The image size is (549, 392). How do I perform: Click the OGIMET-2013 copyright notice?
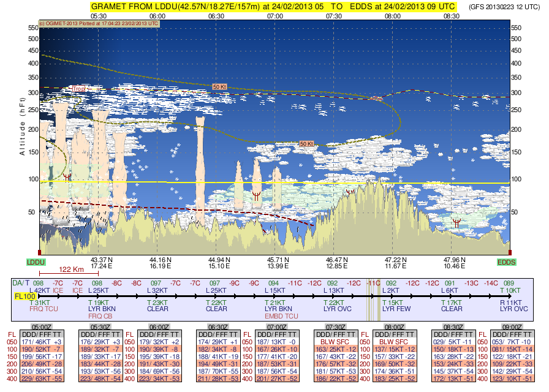click(x=99, y=23)
